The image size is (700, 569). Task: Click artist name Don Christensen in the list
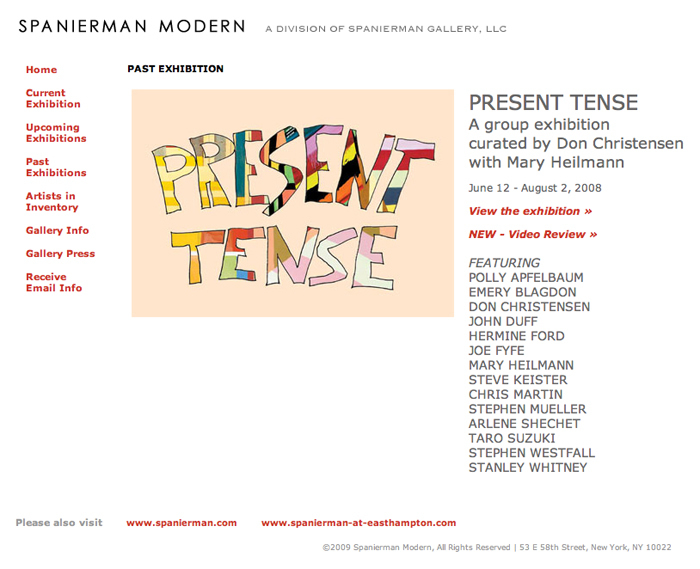pos(529,307)
